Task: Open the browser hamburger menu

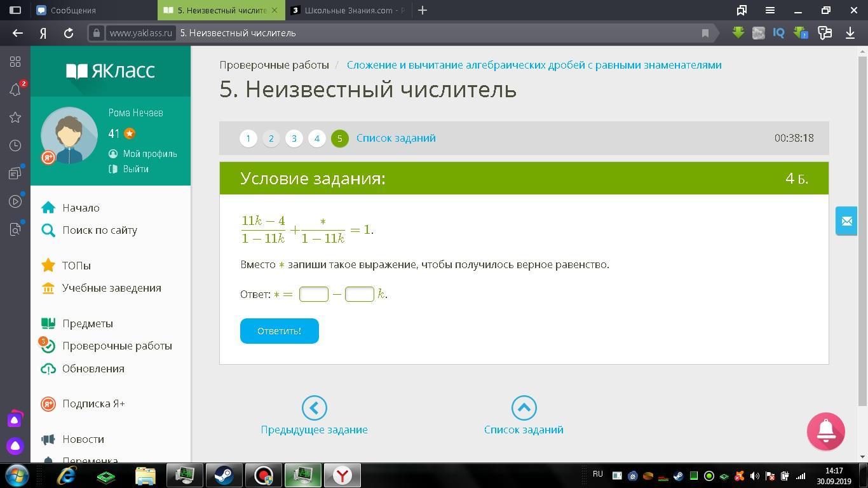Action: (x=770, y=10)
